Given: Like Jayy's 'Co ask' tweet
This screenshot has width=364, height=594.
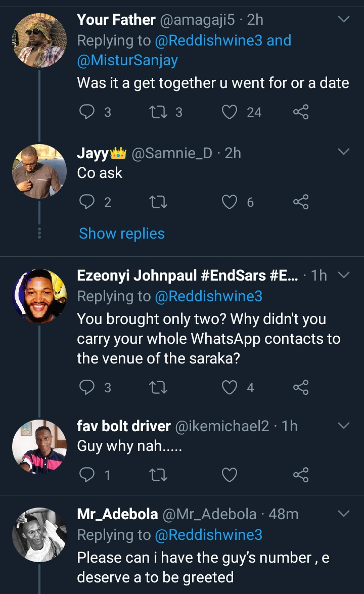Looking at the screenshot, I should pyautogui.click(x=230, y=203).
